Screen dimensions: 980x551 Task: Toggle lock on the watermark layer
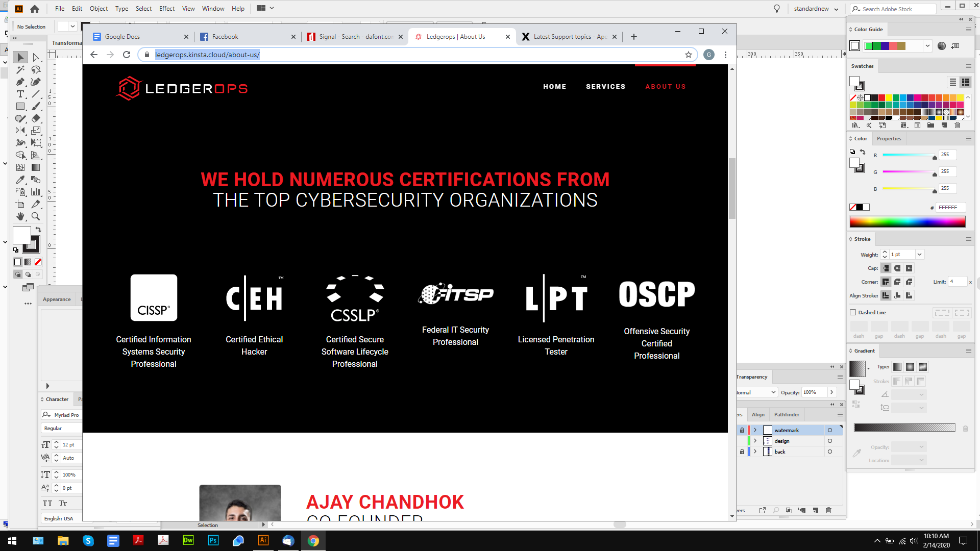point(742,431)
